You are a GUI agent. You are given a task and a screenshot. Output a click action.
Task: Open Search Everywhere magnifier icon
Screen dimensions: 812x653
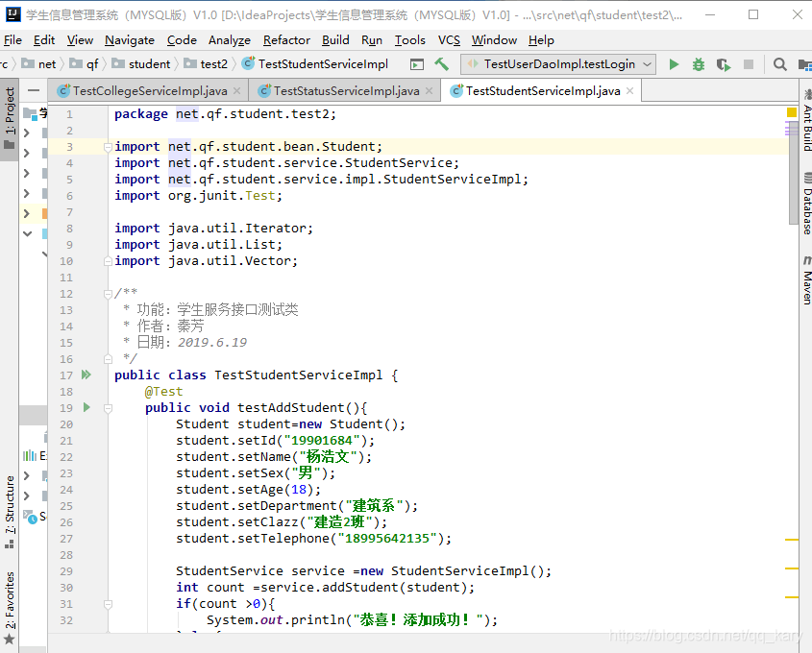[x=780, y=64]
